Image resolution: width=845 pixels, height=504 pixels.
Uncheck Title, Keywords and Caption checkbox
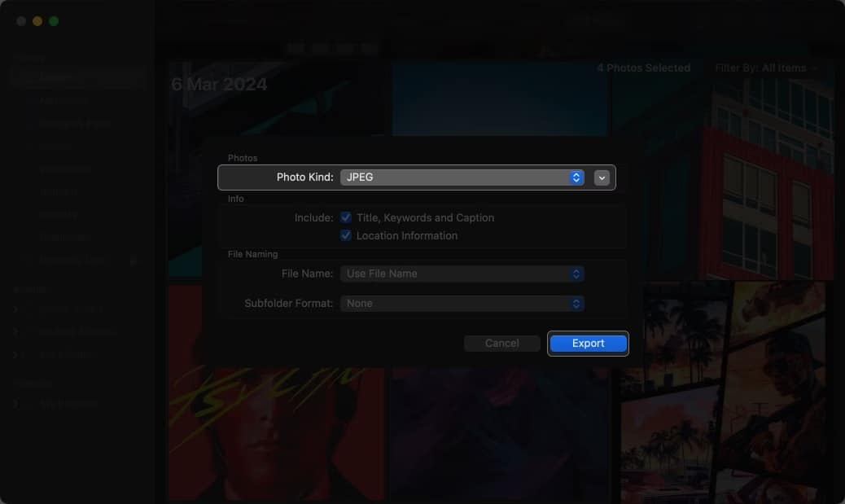pos(346,217)
